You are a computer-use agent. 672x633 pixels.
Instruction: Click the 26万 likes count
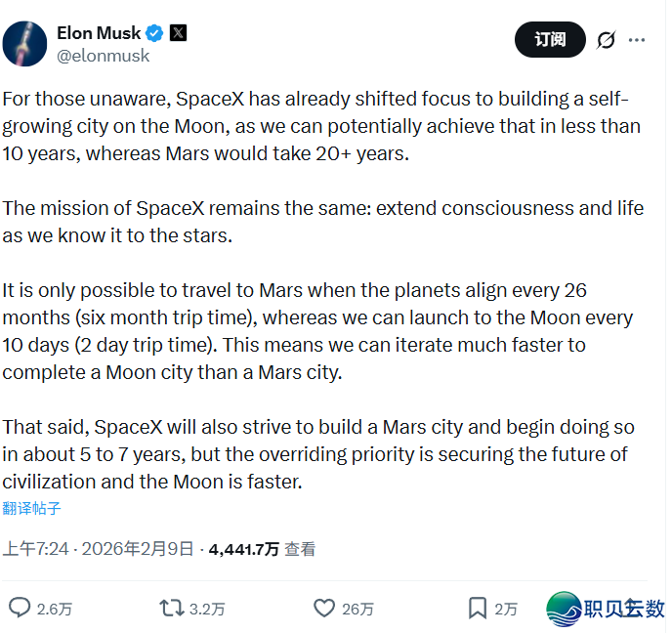click(x=357, y=609)
